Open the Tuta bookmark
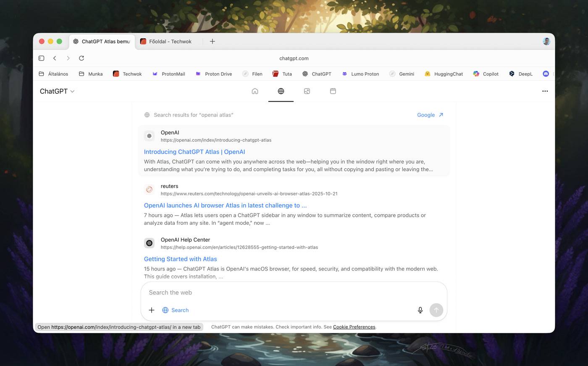The height and width of the screenshot is (366, 588). (282, 74)
